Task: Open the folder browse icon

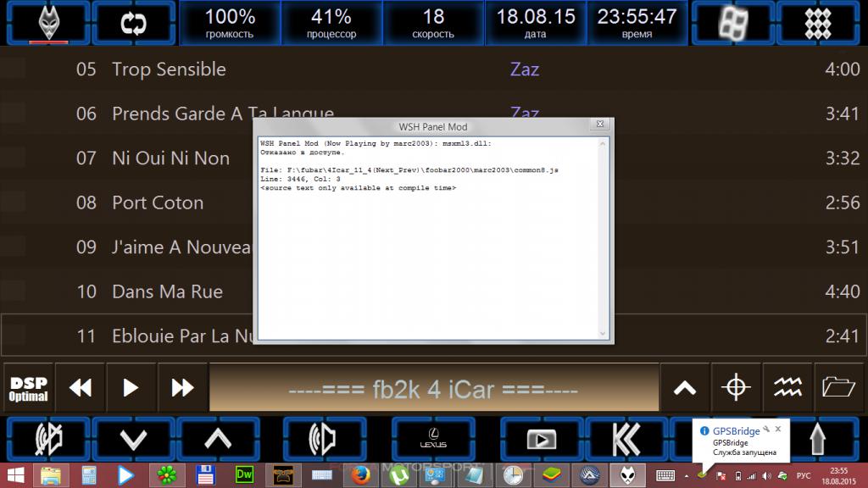Action: [x=838, y=387]
